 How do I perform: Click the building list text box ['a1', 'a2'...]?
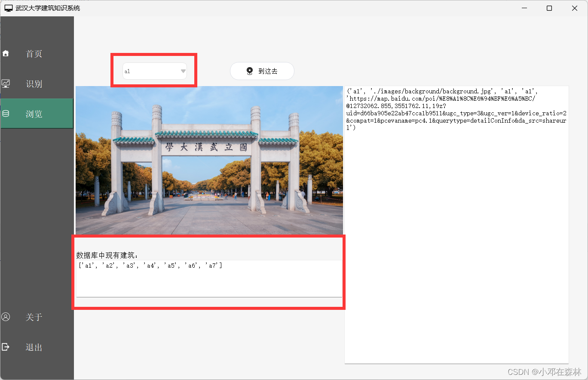coord(209,278)
